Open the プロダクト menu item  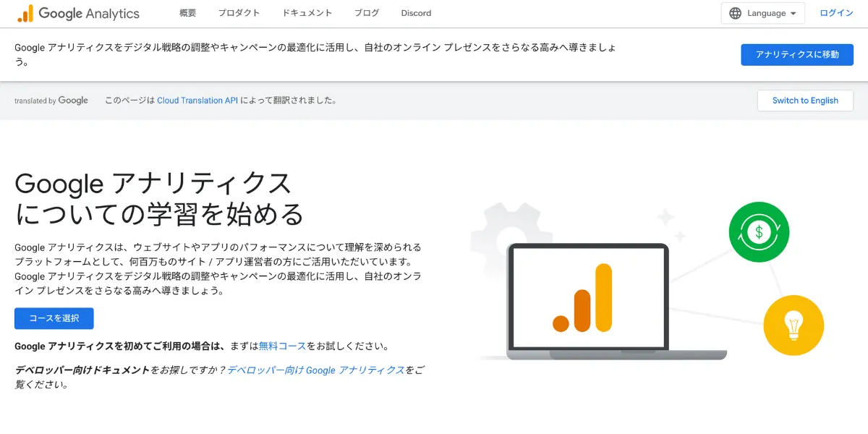pos(239,13)
